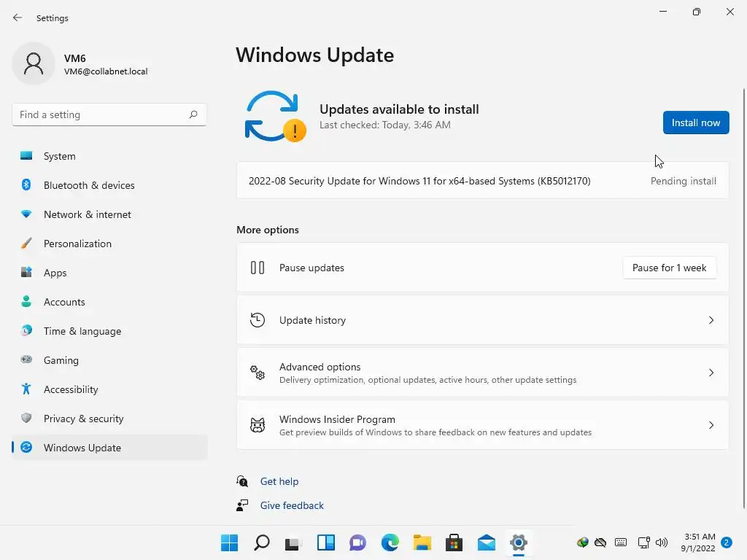Click the cloud sync-off tray icon
Image resolution: width=747 pixels, height=560 pixels.
(x=600, y=542)
